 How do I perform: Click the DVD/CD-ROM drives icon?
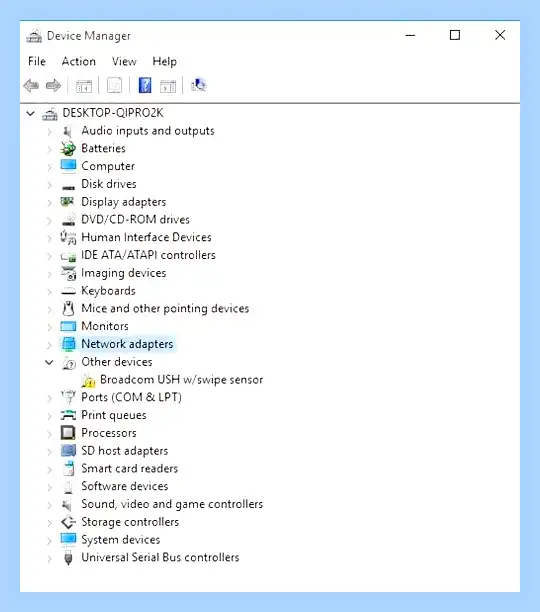pyautogui.click(x=69, y=219)
